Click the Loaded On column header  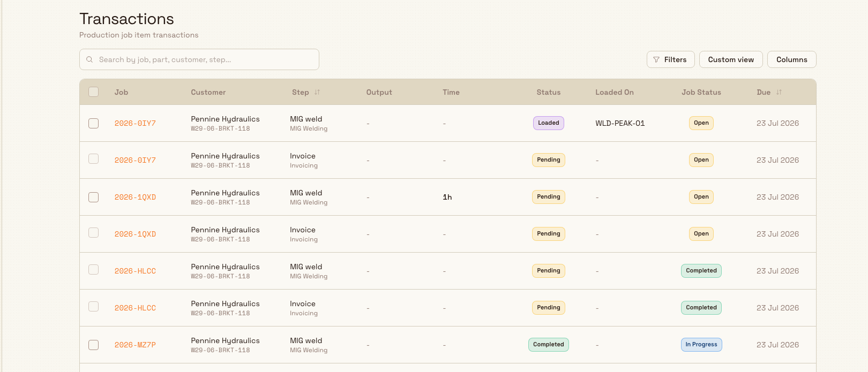point(615,92)
